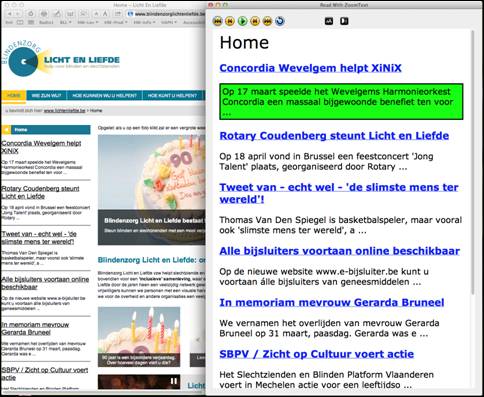Open Tweet van echt wel link in website sidebar
Screen dimensions: 484x397
(39, 238)
